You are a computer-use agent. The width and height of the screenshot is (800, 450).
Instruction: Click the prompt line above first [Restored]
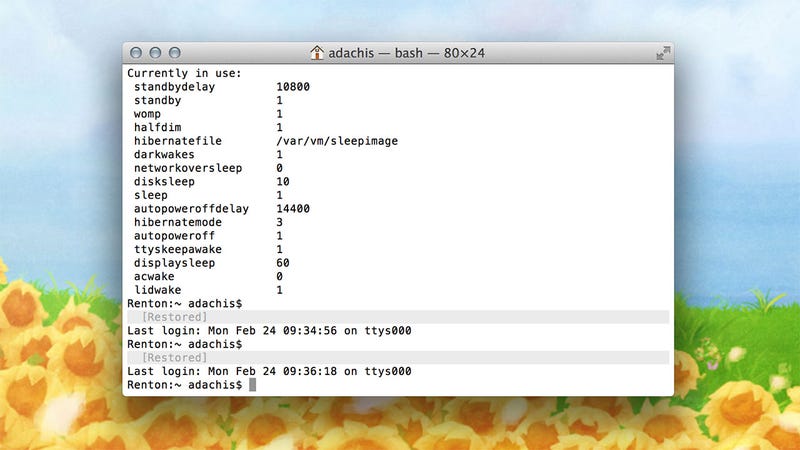(x=185, y=304)
